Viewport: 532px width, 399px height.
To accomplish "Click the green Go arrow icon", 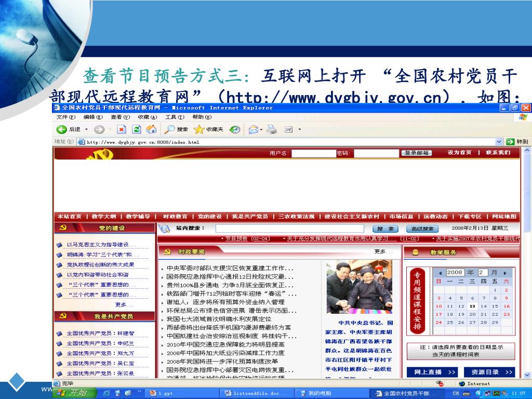I will 510,142.
